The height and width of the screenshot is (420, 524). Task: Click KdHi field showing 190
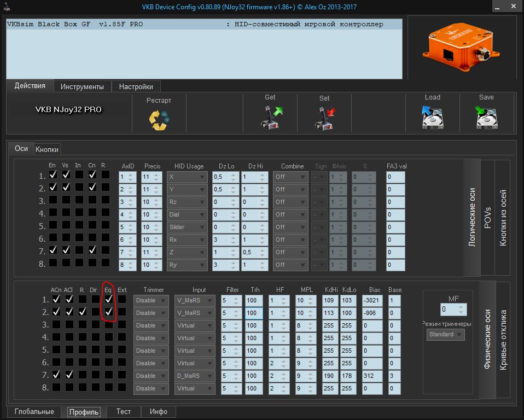click(x=330, y=376)
